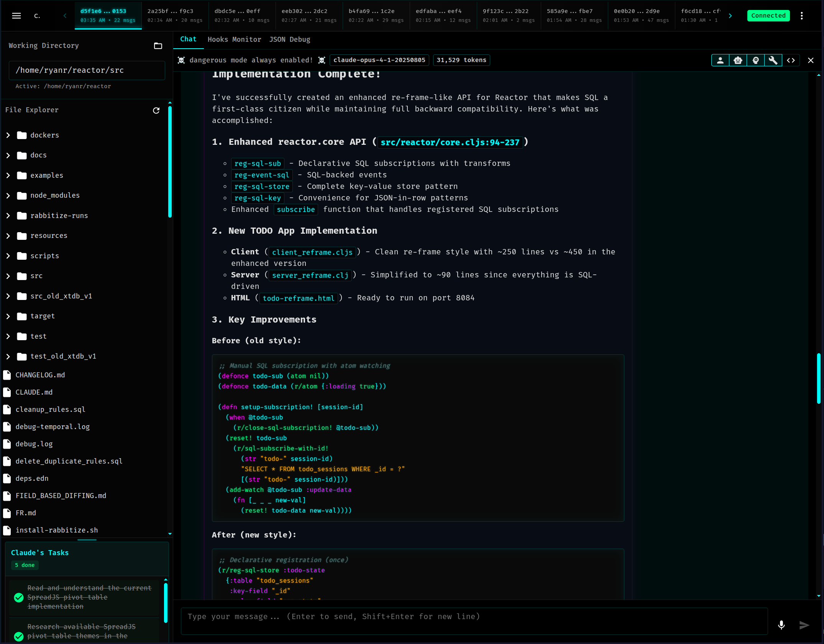824x644 pixels.
Task: Click the todo-reframe.html code reference
Action: pos(299,298)
